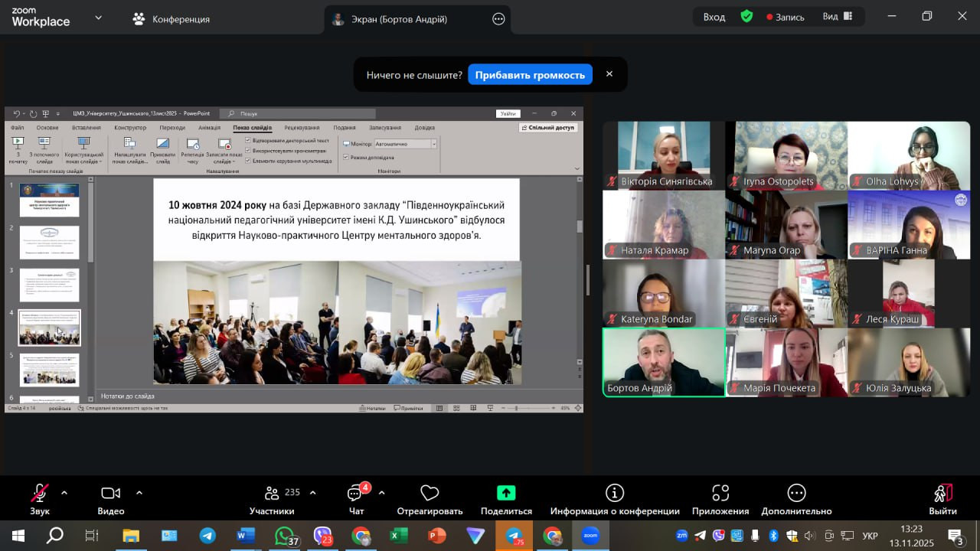Open the Zoom Workplace dropdown chevron
Viewport: 980px width, 551px height.
point(98,18)
